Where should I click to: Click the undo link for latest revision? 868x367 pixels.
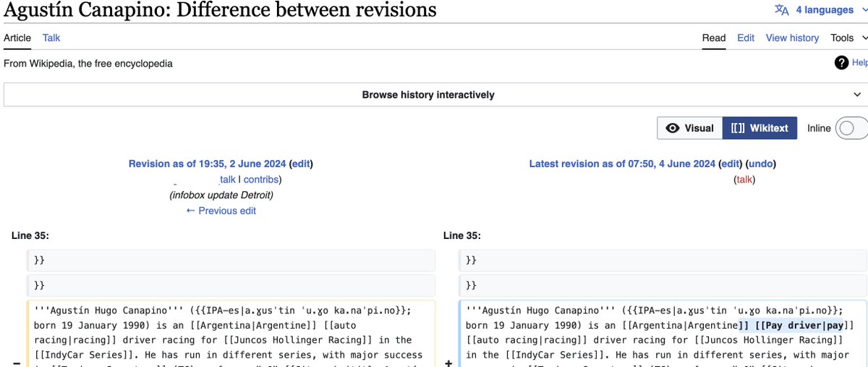coord(759,164)
